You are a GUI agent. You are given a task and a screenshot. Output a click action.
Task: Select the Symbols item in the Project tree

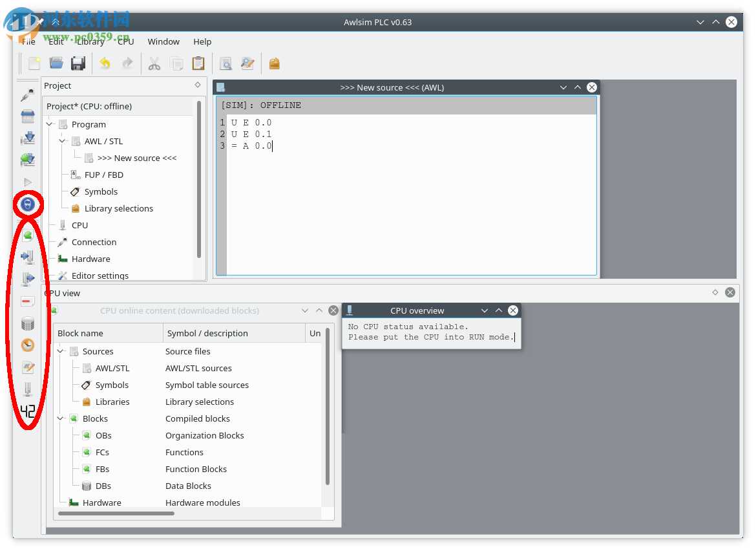(x=101, y=191)
